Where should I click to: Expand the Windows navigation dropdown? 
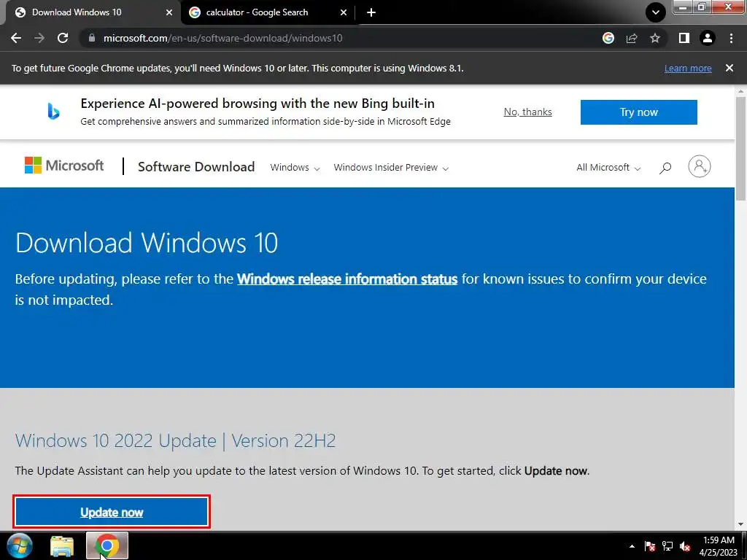[295, 168]
